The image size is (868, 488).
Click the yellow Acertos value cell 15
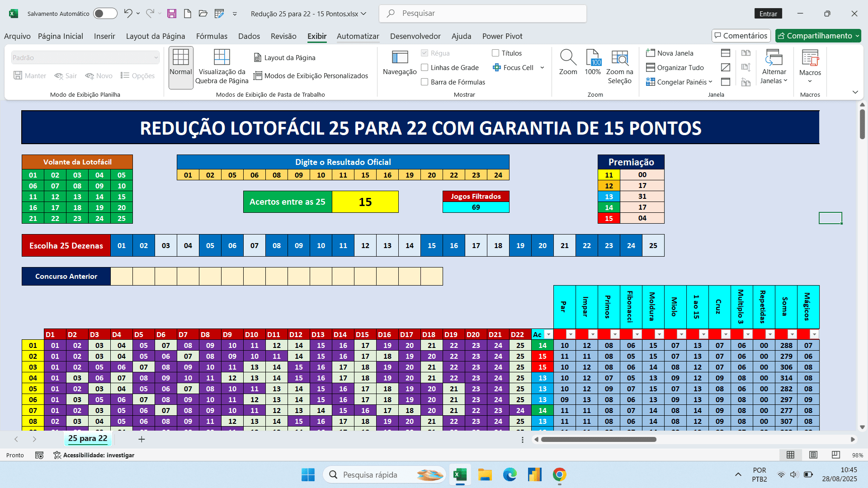[x=365, y=202]
